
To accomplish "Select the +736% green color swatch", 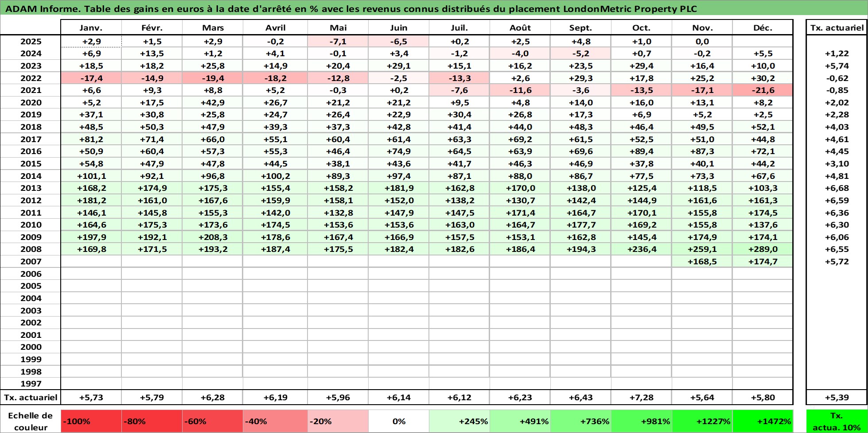I will [581, 421].
